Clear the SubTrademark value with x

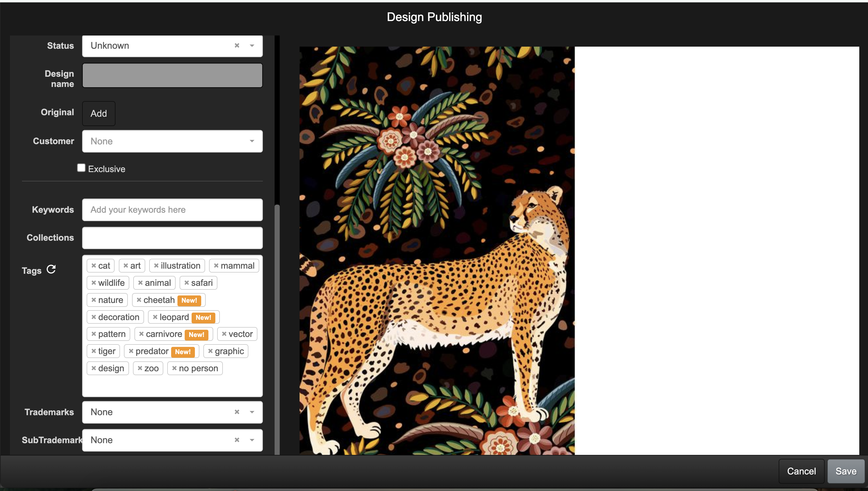pos(237,440)
